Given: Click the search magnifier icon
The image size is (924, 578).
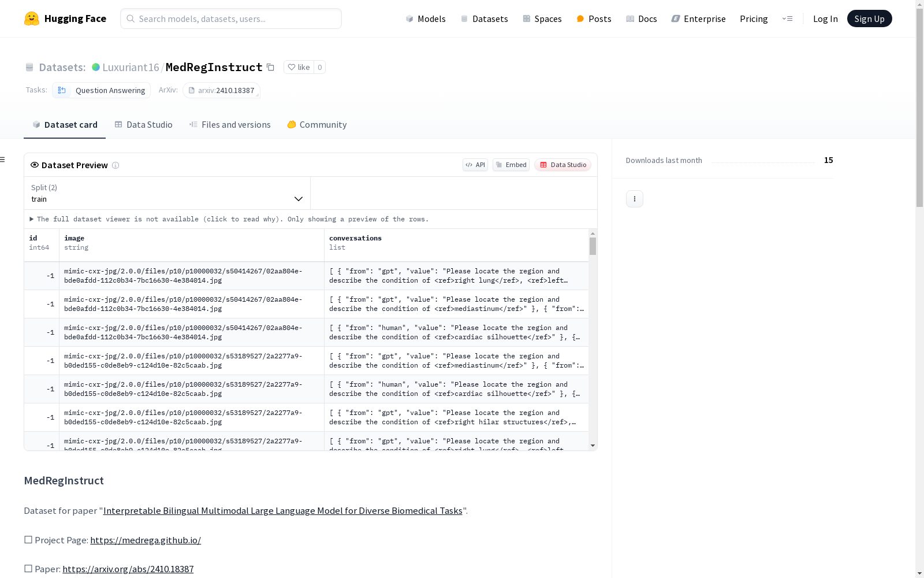Looking at the screenshot, I should coord(131,18).
